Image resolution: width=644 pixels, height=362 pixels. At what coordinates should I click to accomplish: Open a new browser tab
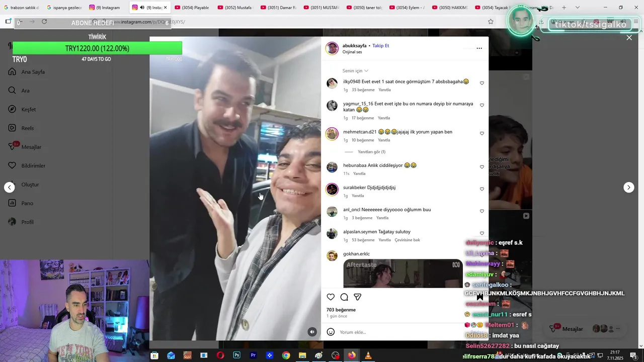[x=564, y=8]
